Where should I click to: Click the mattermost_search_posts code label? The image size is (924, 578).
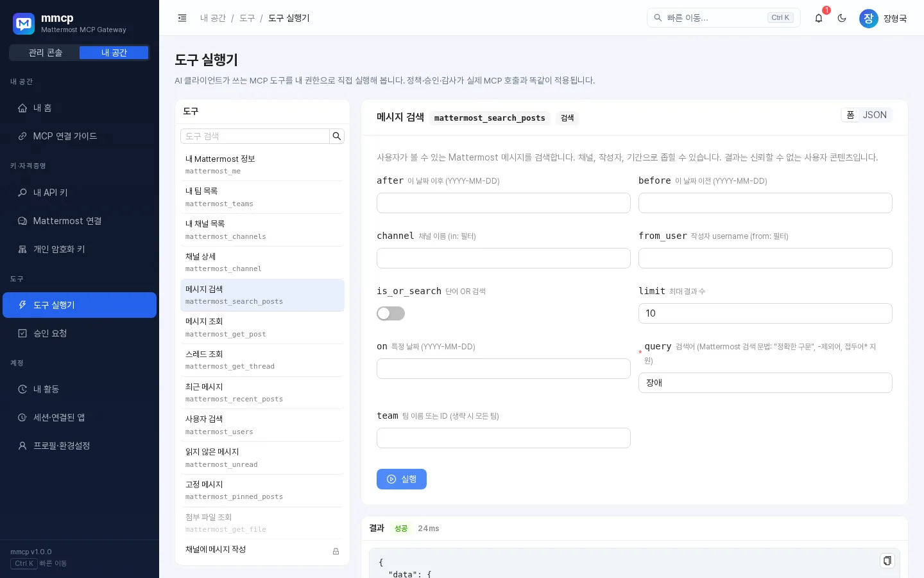coord(490,118)
